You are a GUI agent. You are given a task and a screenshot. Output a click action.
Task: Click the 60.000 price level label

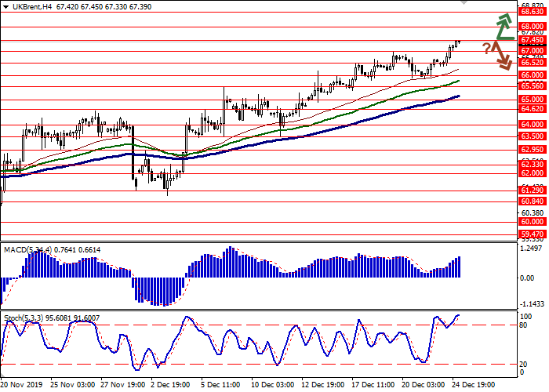click(532, 222)
